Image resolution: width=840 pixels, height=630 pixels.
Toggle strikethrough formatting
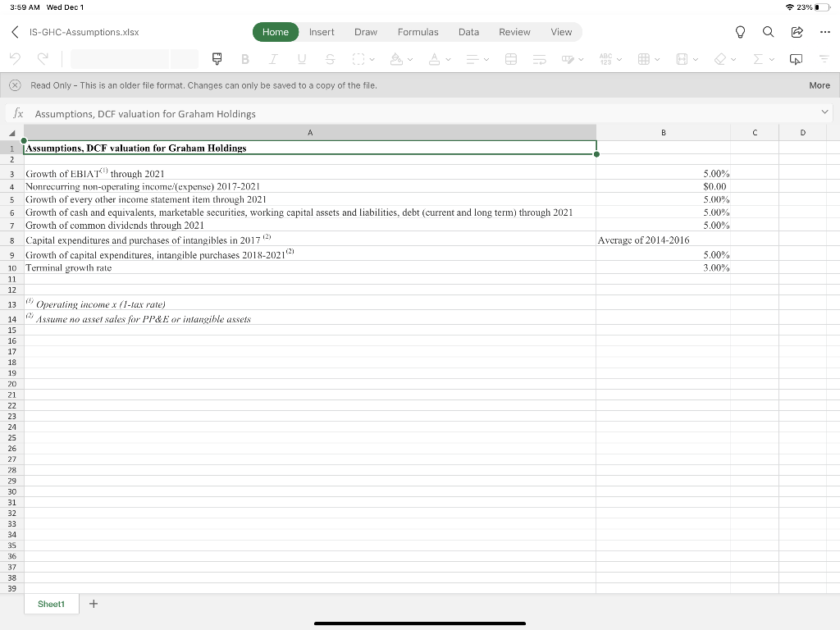coord(330,59)
